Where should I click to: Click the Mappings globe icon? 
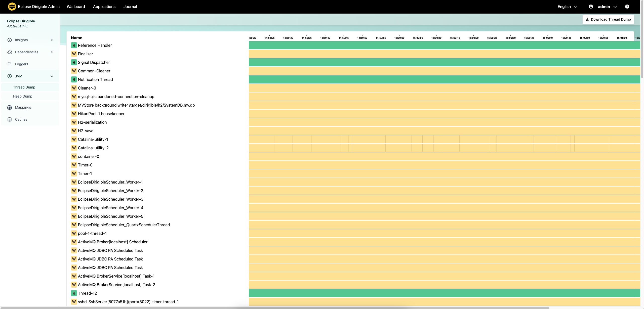pos(10,107)
